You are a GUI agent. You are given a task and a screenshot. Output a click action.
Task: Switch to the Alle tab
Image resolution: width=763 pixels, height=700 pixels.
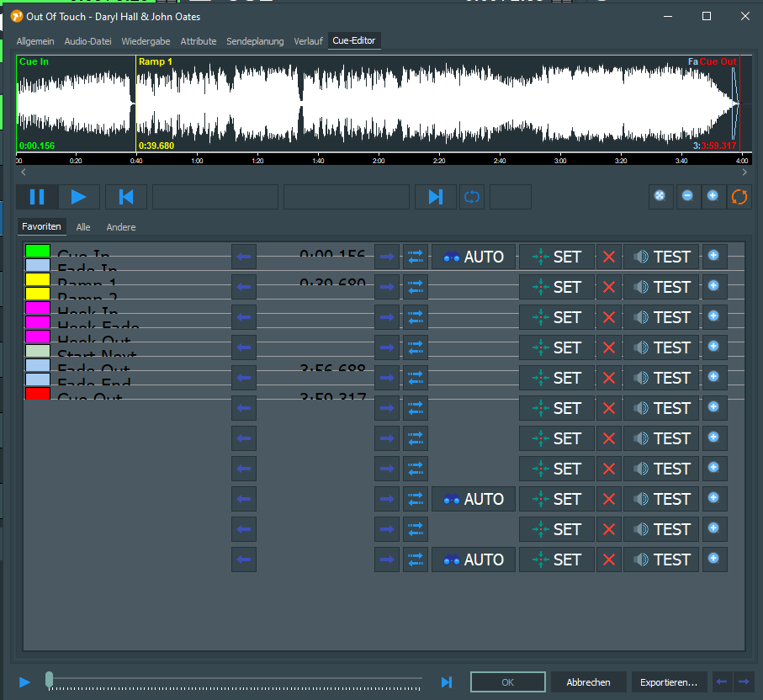83,227
